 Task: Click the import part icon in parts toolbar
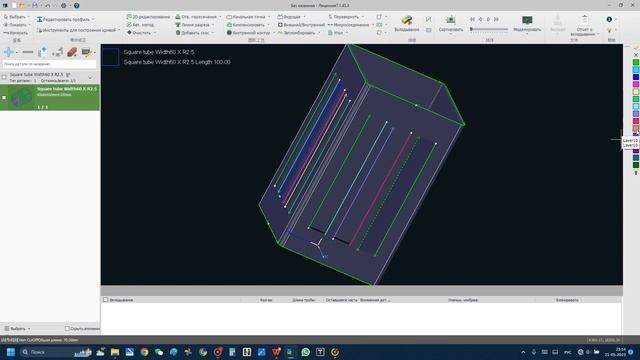(42, 52)
